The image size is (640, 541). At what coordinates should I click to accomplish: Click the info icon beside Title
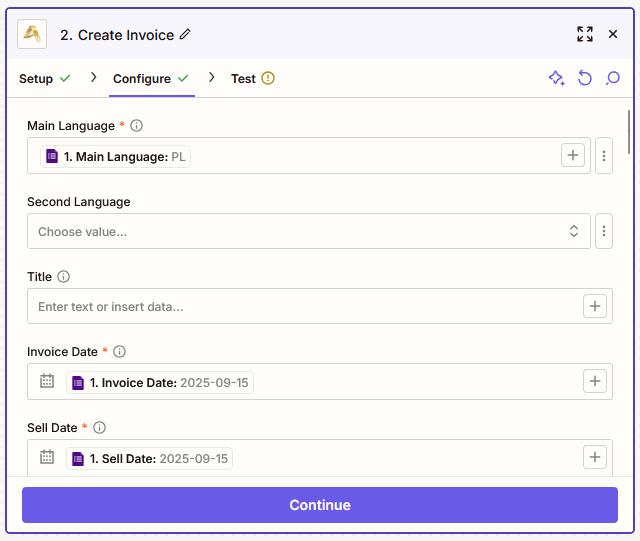pos(63,276)
